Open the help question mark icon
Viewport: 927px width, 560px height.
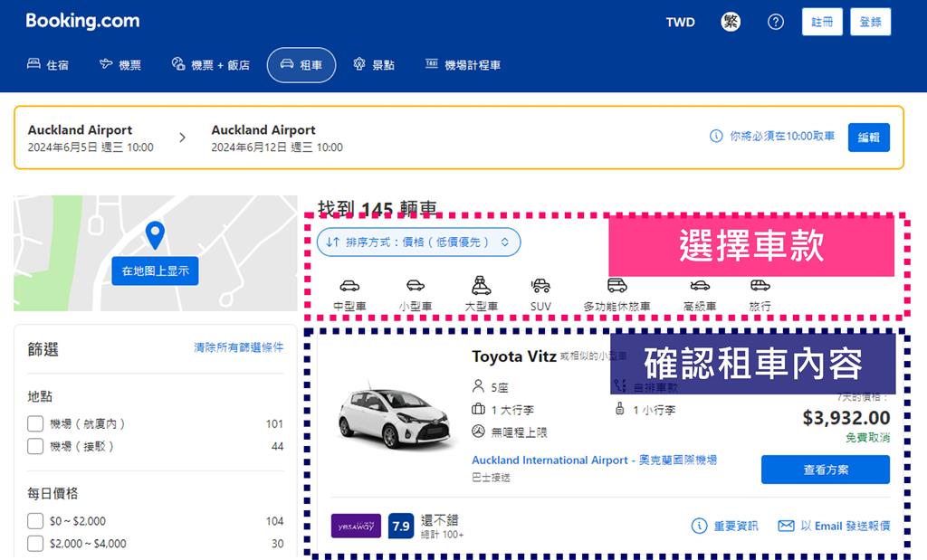[776, 22]
